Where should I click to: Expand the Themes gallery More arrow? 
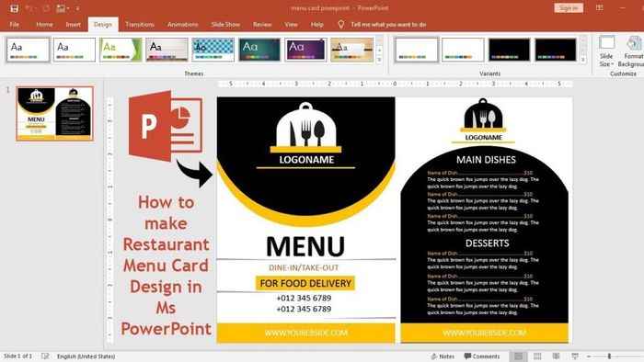379,60
